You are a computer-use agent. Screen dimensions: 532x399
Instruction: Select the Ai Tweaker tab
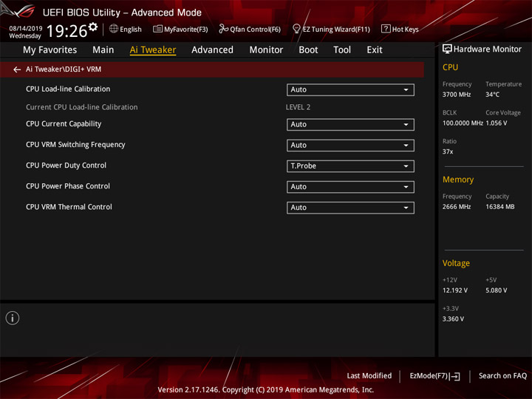click(153, 50)
